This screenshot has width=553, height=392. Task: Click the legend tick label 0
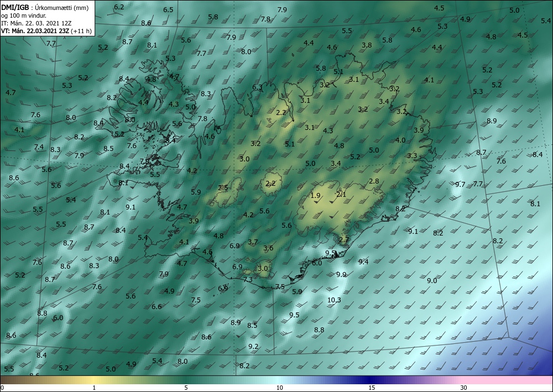point(2,388)
